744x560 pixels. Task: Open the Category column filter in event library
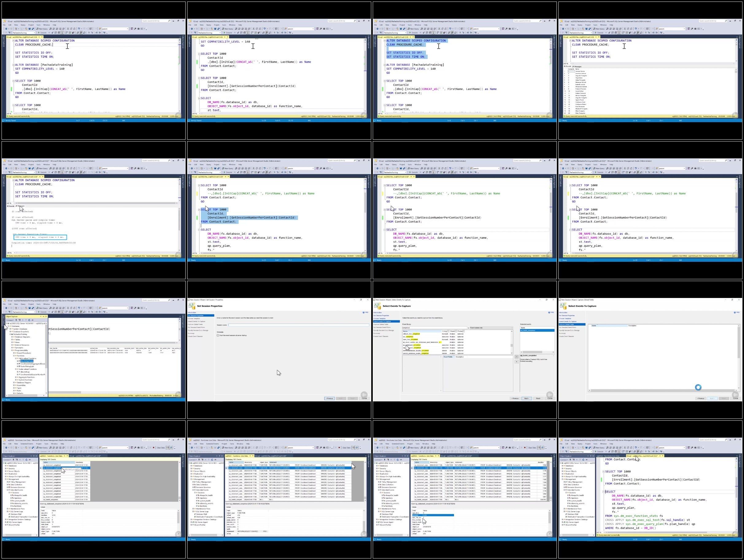point(448,331)
